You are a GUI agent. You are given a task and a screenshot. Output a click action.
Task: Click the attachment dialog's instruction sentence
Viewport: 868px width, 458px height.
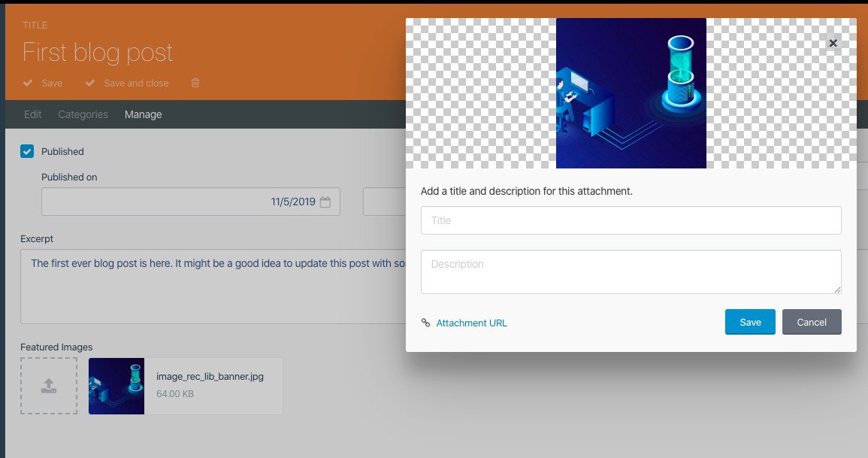click(527, 191)
